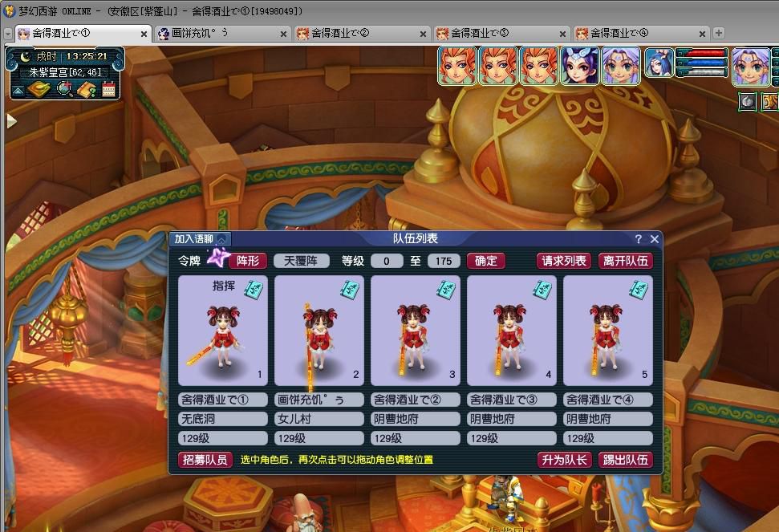Image resolution: width=779 pixels, height=532 pixels.
Task: Open the tab list dropdown arrow
Action: pos(8,33)
